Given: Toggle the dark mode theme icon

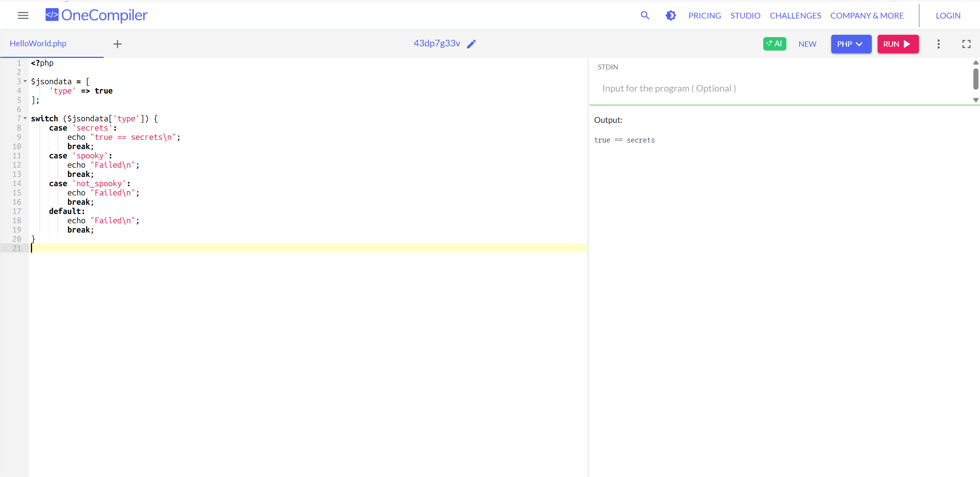Looking at the screenshot, I should tap(670, 15).
